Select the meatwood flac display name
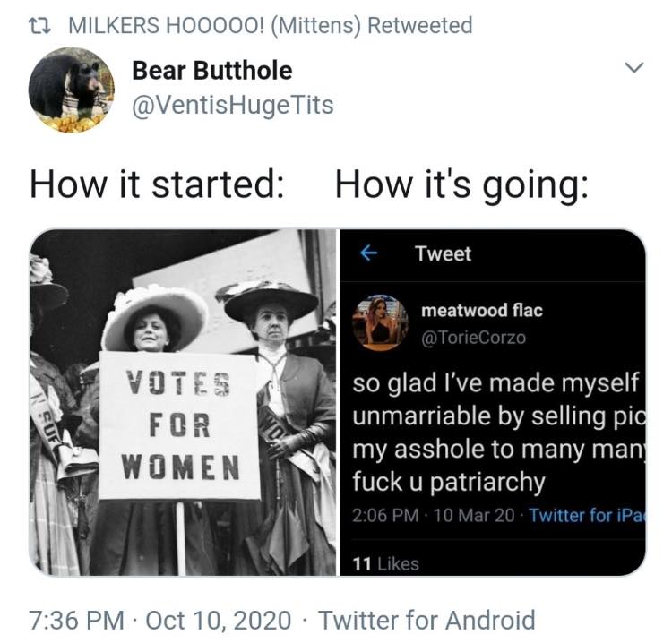672x643 pixels. pyautogui.click(x=482, y=310)
